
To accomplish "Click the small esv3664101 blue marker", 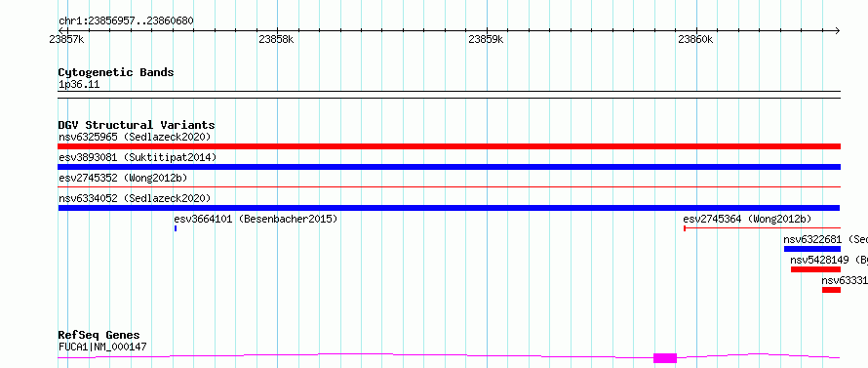I will coord(176,228).
